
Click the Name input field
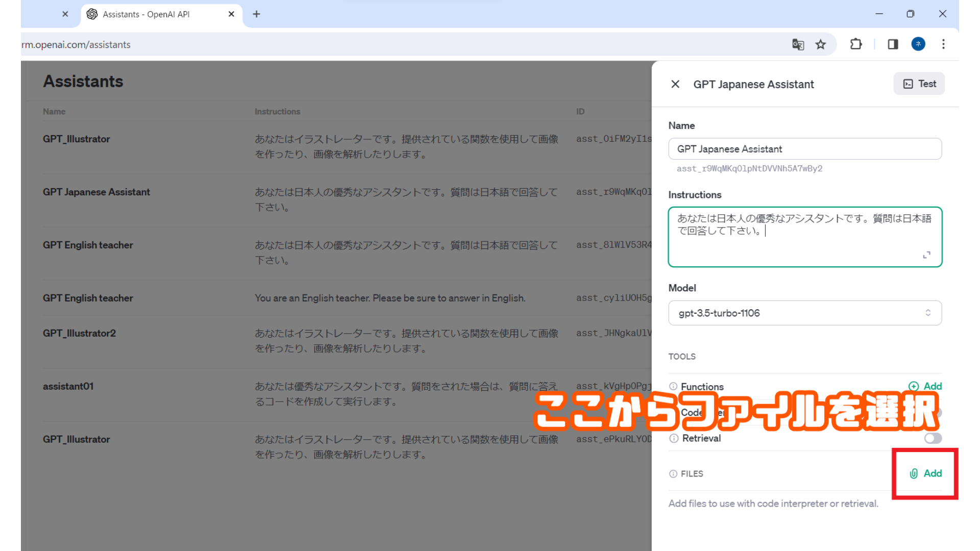click(x=805, y=149)
